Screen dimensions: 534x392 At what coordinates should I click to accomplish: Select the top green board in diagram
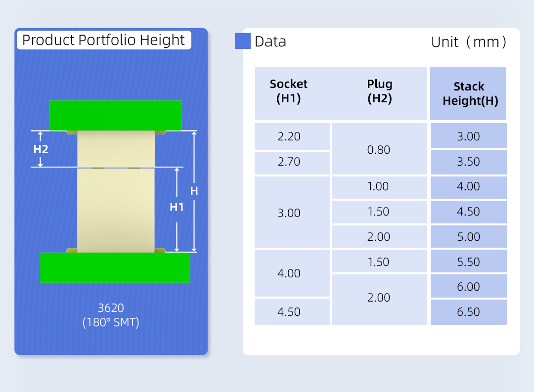[115, 115]
